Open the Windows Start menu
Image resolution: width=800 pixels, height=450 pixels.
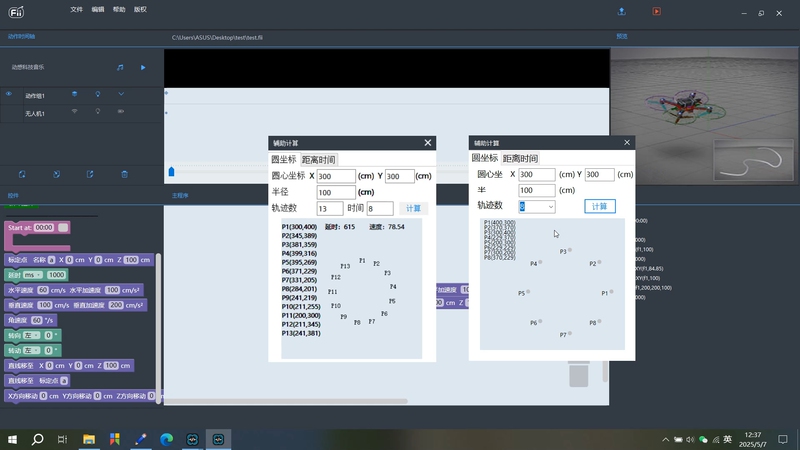pos(12,439)
